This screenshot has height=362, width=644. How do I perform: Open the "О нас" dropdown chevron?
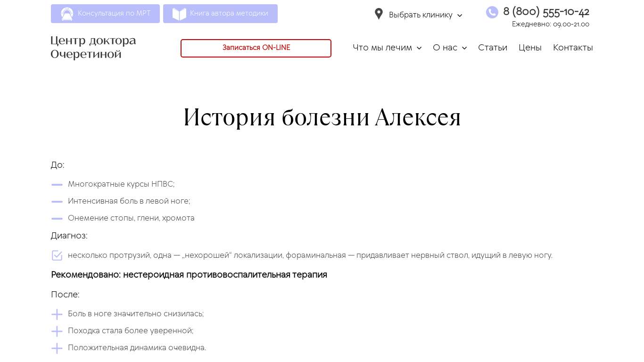pos(464,48)
